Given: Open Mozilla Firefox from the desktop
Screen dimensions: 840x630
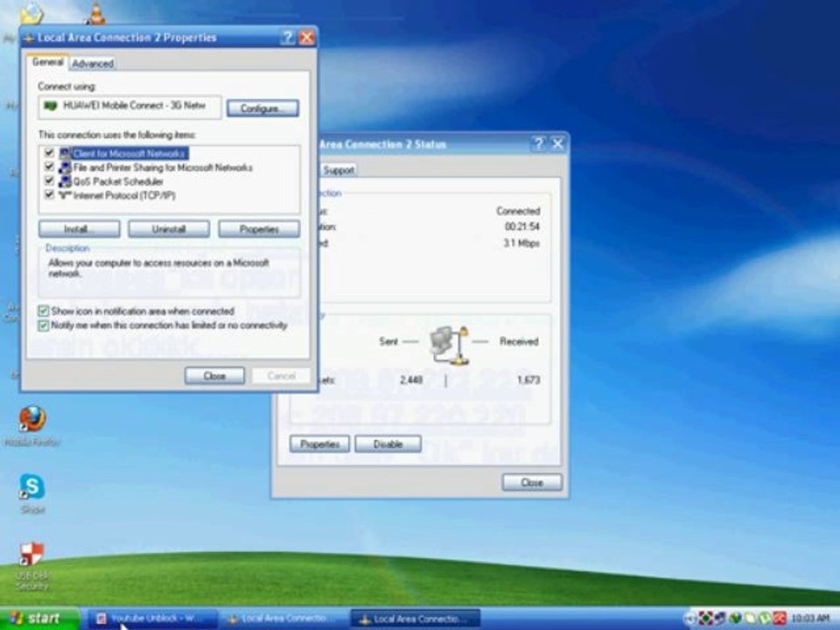Looking at the screenshot, I should 32,419.
